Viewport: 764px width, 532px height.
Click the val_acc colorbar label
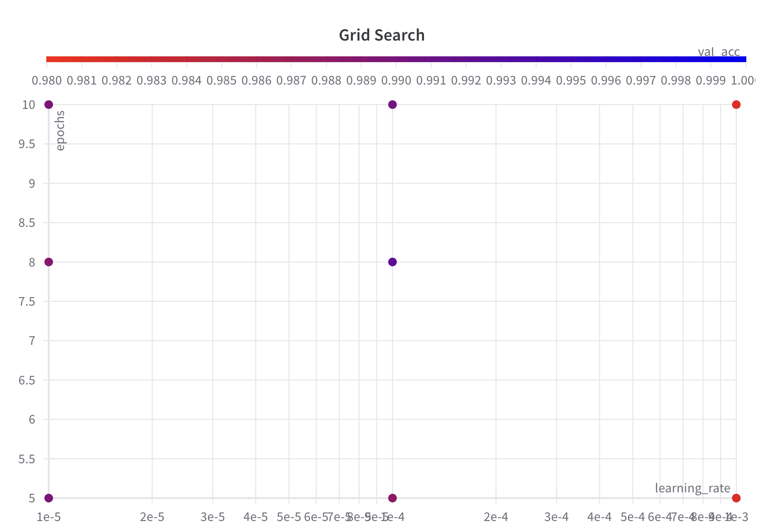coord(718,52)
